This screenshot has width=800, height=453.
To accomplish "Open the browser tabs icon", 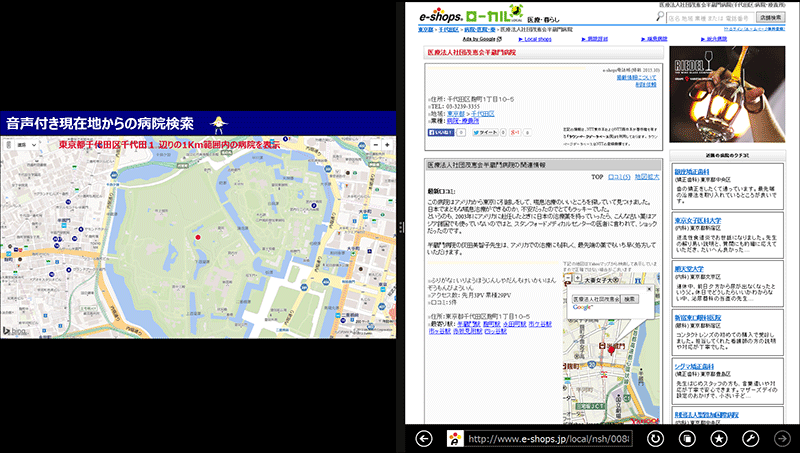I will click(687, 438).
